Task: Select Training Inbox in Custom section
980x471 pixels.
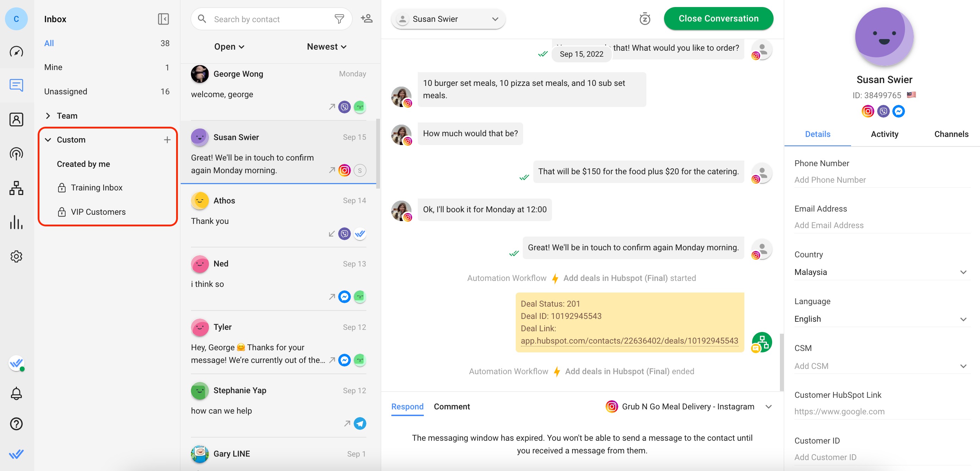Action: 97,187
